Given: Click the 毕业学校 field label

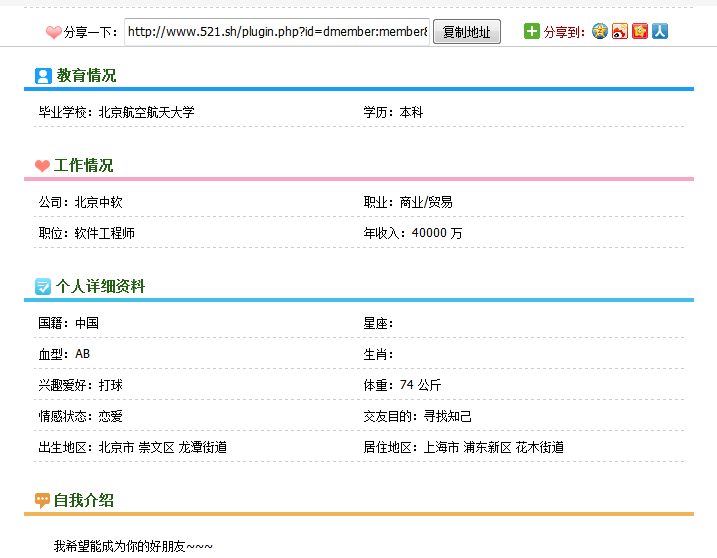Looking at the screenshot, I should pos(65,112).
